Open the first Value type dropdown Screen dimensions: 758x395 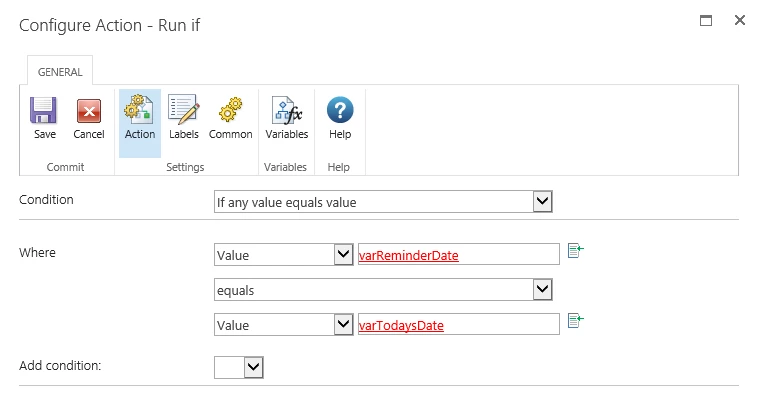(284, 254)
